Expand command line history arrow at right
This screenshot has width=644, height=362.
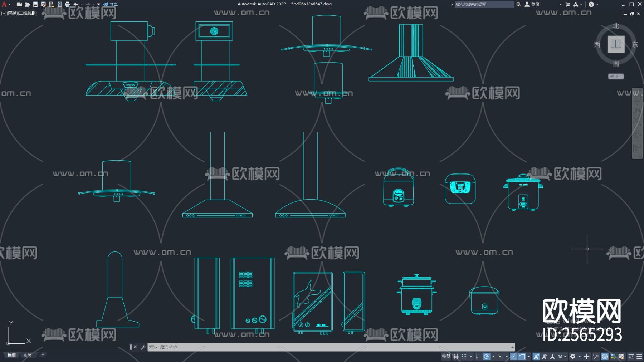tap(512, 347)
